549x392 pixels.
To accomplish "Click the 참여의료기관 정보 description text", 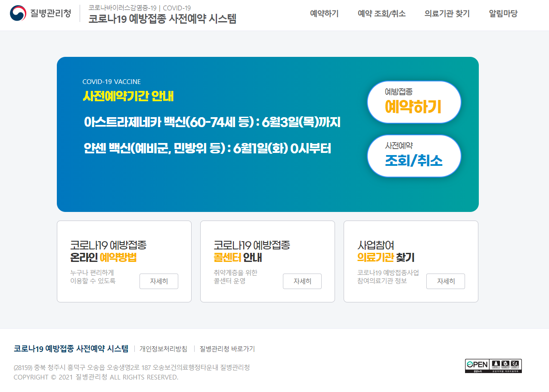I will (x=382, y=281).
